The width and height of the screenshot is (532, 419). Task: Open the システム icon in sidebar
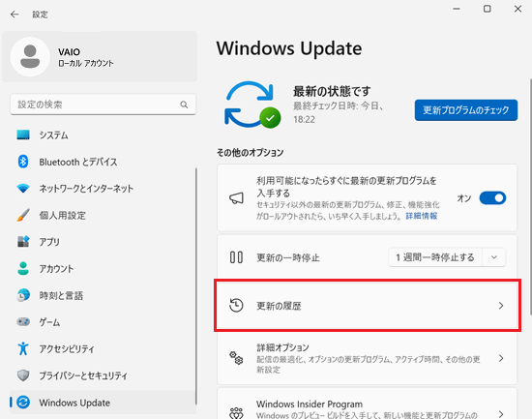click(23, 135)
